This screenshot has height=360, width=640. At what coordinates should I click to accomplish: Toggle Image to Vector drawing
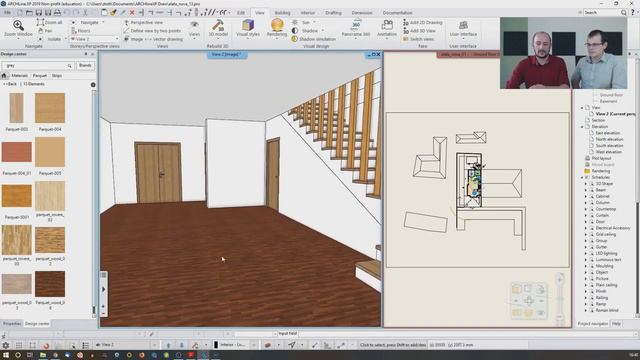[153, 39]
